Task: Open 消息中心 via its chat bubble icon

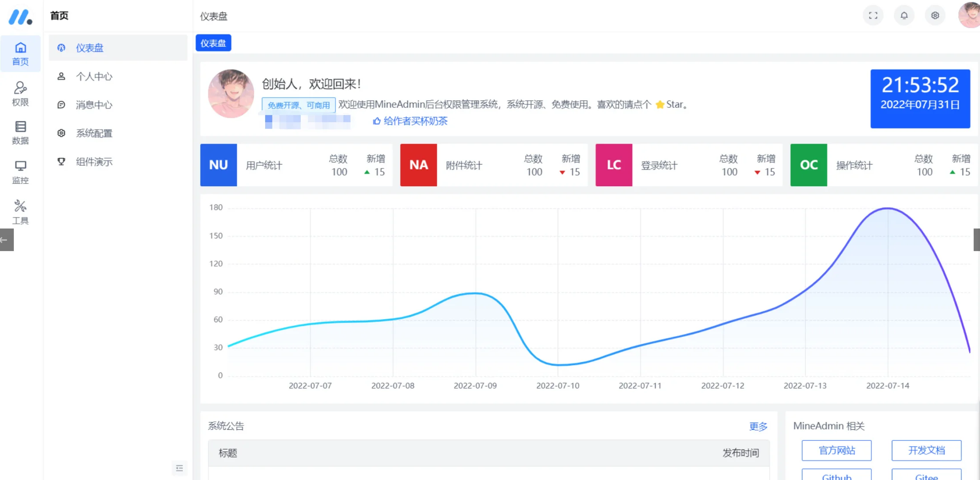Action: tap(61, 104)
